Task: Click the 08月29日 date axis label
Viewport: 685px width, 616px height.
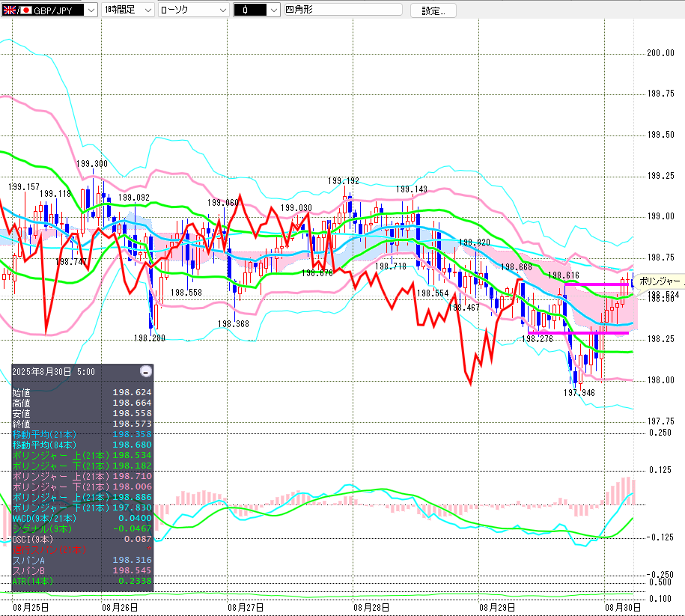Action: tap(497, 607)
